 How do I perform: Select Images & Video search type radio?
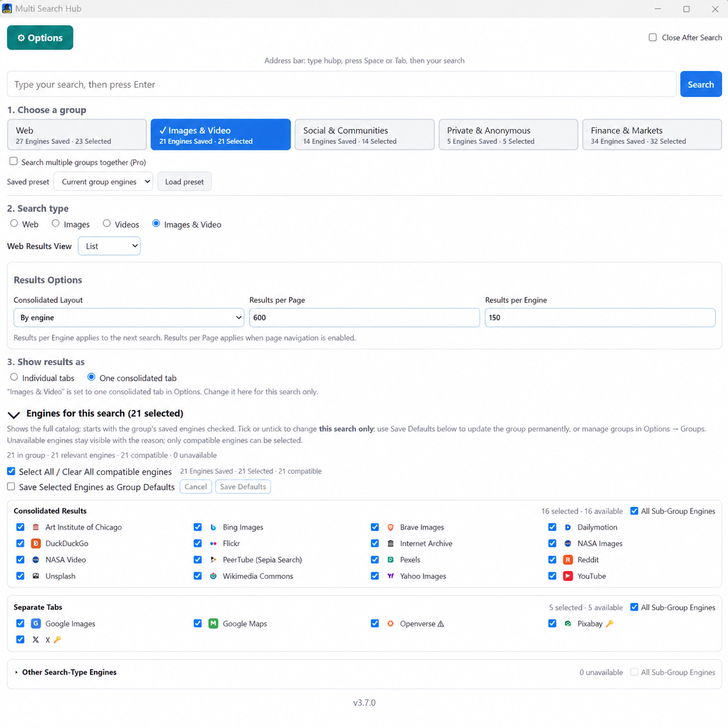[x=156, y=224]
